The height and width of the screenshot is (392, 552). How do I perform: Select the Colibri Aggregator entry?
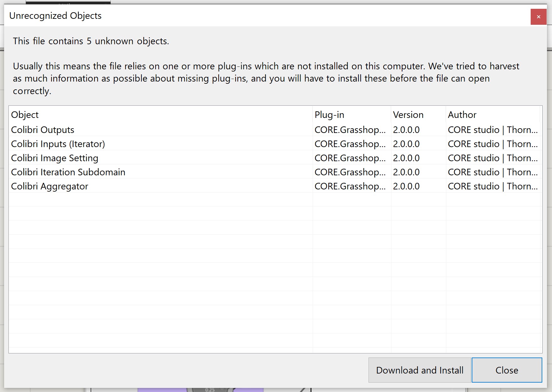pyautogui.click(x=50, y=186)
